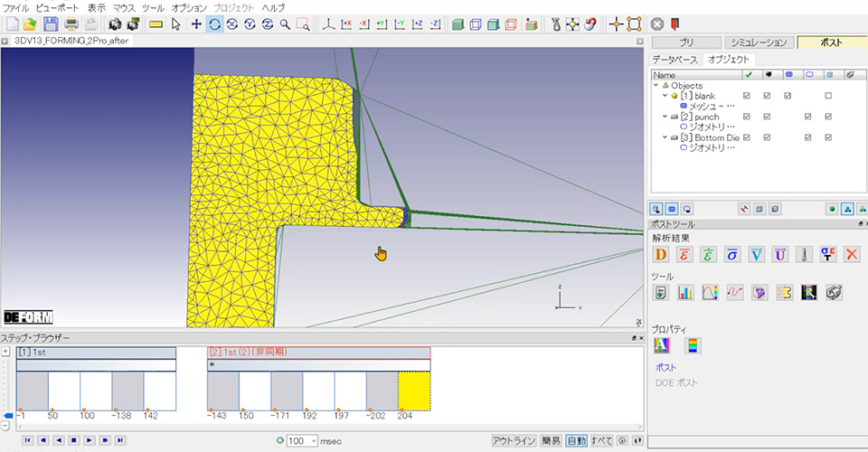This screenshot has height=452, width=868.
Task: Open point tracking curve tool
Action: pos(734,292)
